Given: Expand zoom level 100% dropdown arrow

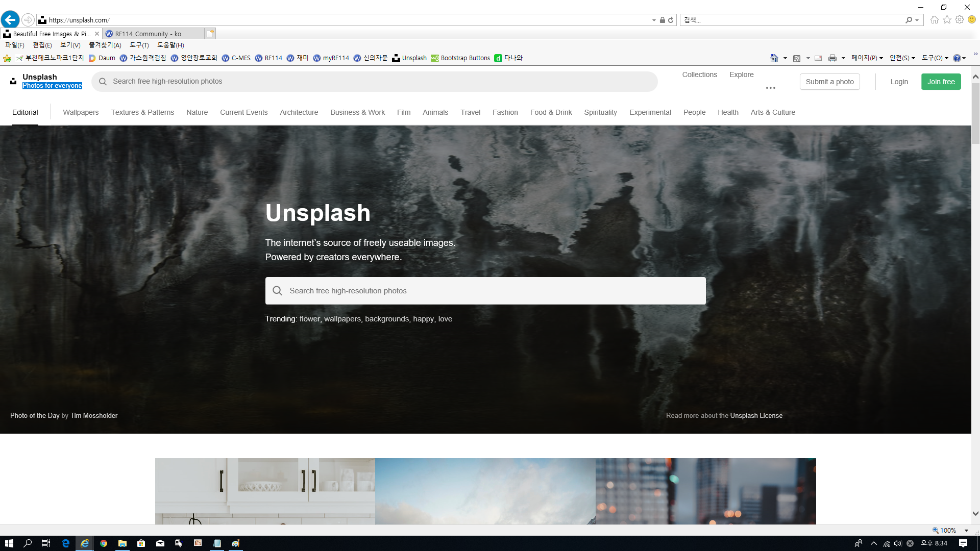Looking at the screenshot, I should point(966,531).
